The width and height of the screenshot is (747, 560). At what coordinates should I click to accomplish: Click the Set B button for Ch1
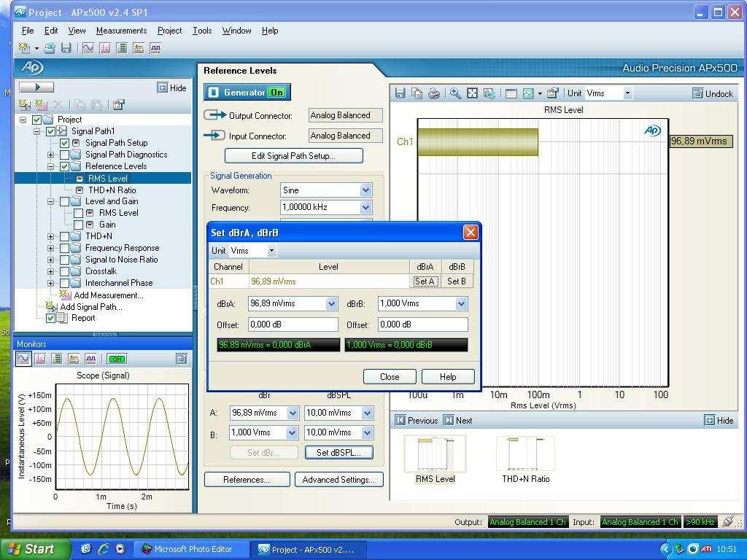(457, 281)
